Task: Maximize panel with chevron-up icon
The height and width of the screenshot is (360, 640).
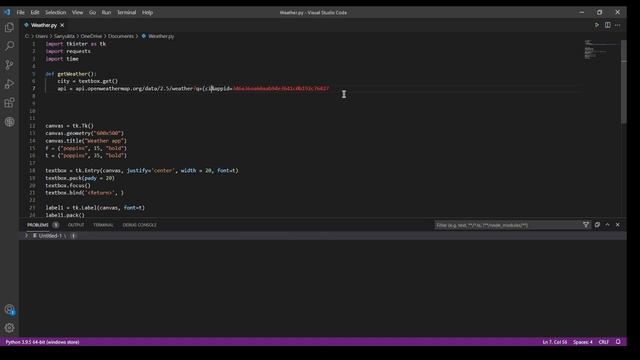Action: tap(607, 225)
